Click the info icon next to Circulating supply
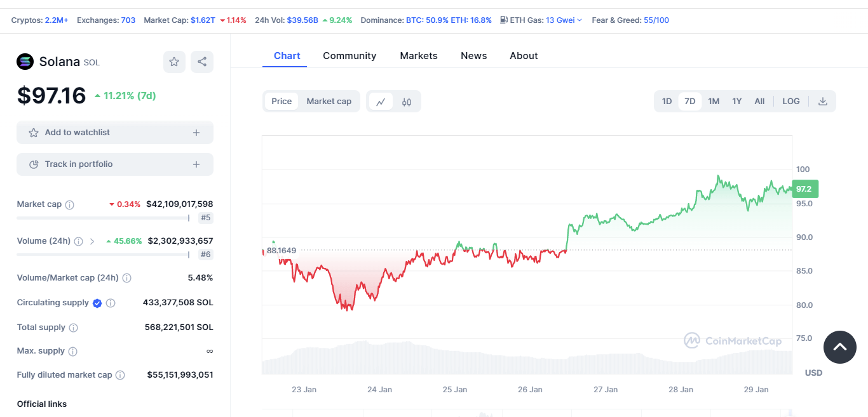 pyautogui.click(x=111, y=303)
